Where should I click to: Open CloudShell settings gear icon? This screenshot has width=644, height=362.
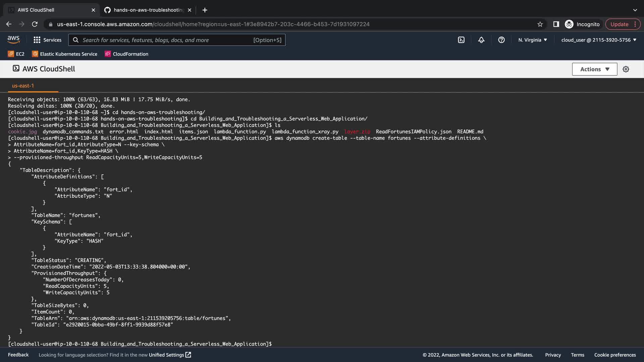pyautogui.click(x=626, y=69)
